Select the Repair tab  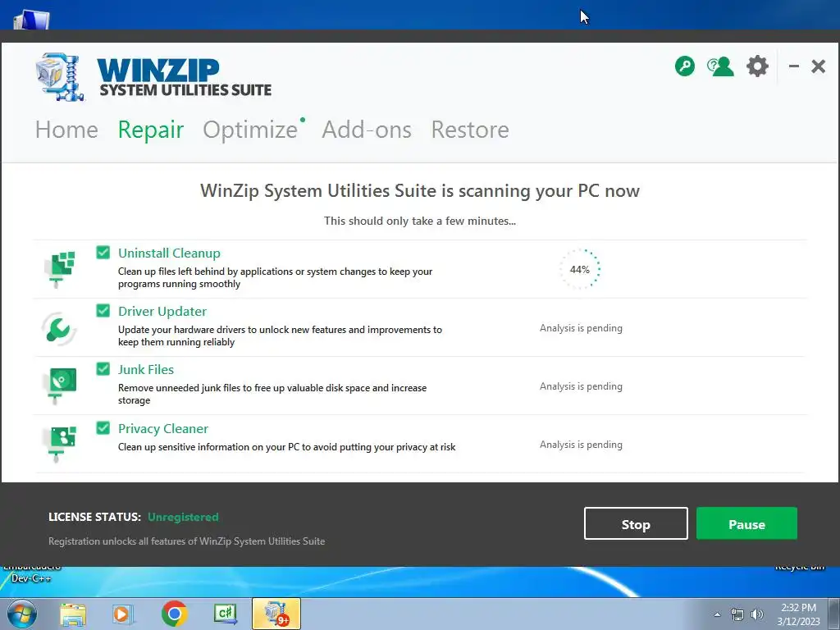[151, 130]
